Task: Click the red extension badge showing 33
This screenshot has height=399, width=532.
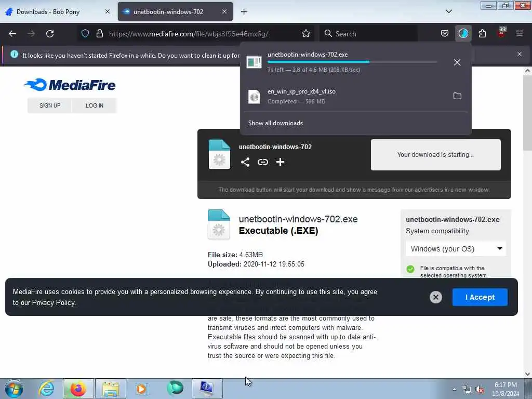Action: (501, 33)
